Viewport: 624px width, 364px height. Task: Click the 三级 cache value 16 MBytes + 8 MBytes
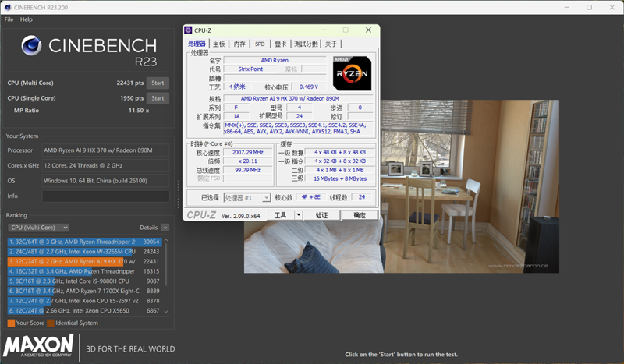point(340,179)
